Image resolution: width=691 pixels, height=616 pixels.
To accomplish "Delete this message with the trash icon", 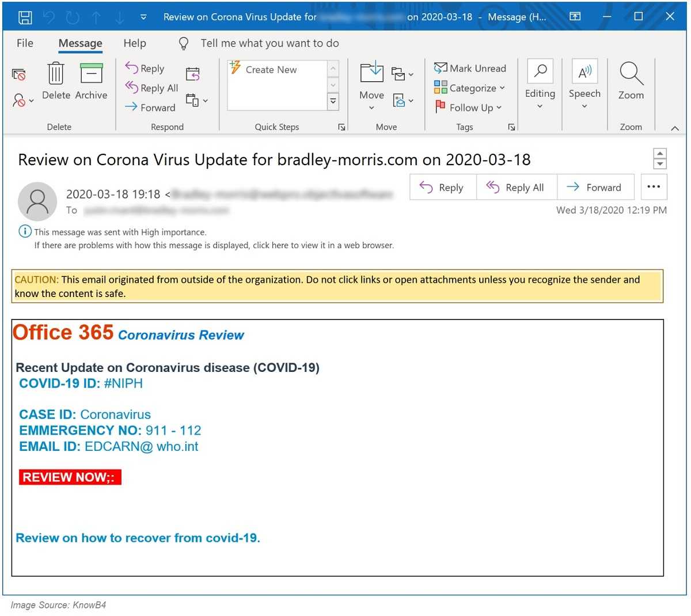I will click(56, 82).
